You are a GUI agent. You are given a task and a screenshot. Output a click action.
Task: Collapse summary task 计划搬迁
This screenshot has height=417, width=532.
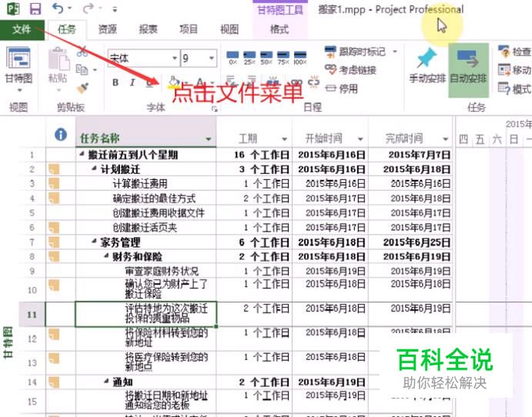95,168
